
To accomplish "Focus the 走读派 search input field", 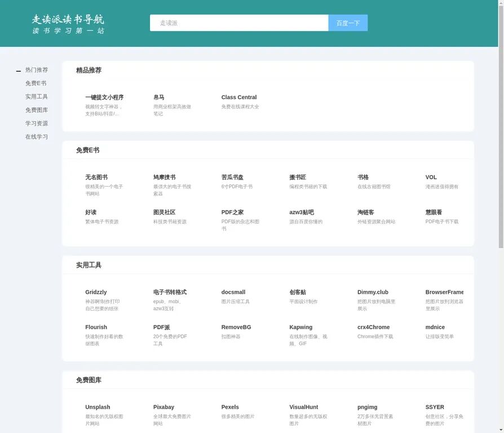I will (239, 23).
